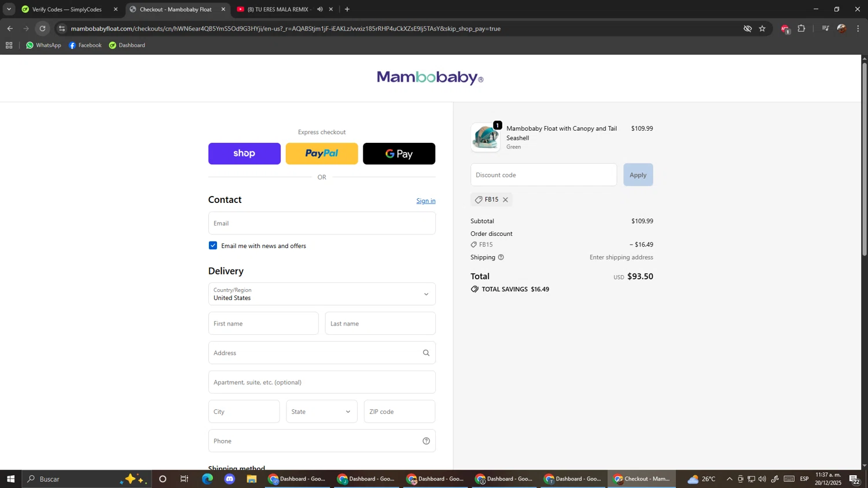
Task: Click the shipping info question icon
Action: [501, 257]
